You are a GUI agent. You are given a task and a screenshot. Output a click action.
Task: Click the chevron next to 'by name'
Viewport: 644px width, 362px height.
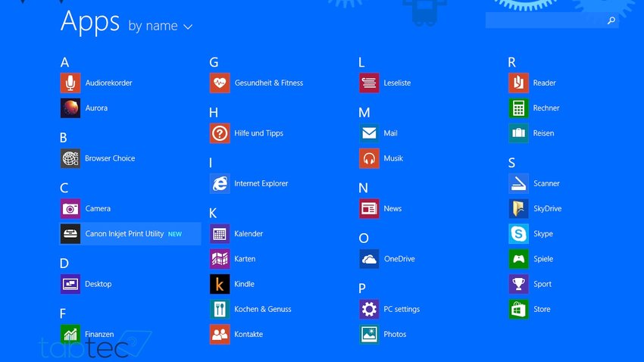point(188,27)
